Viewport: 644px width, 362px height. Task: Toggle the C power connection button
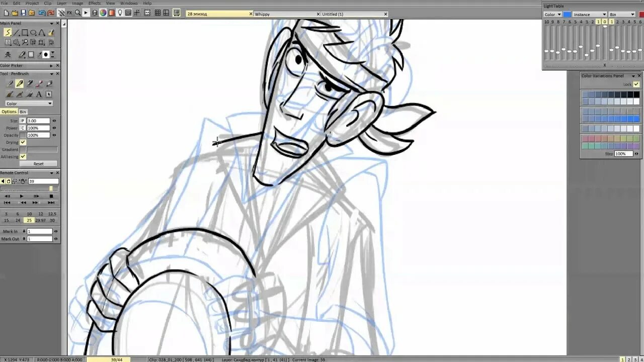coord(23,128)
